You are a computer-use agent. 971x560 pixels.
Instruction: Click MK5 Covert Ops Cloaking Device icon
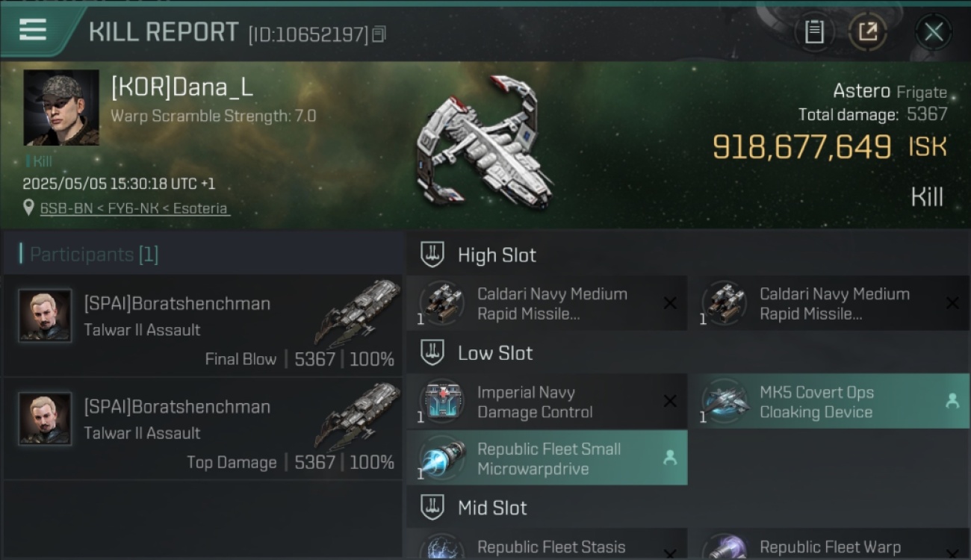(725, 402)
